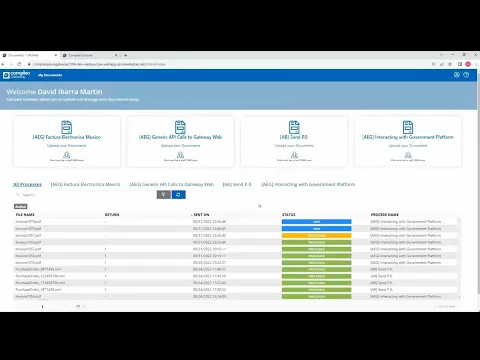This screenshot has height=360, width=480.
Task: Click the STATUS column header
Action: point(289,214)
